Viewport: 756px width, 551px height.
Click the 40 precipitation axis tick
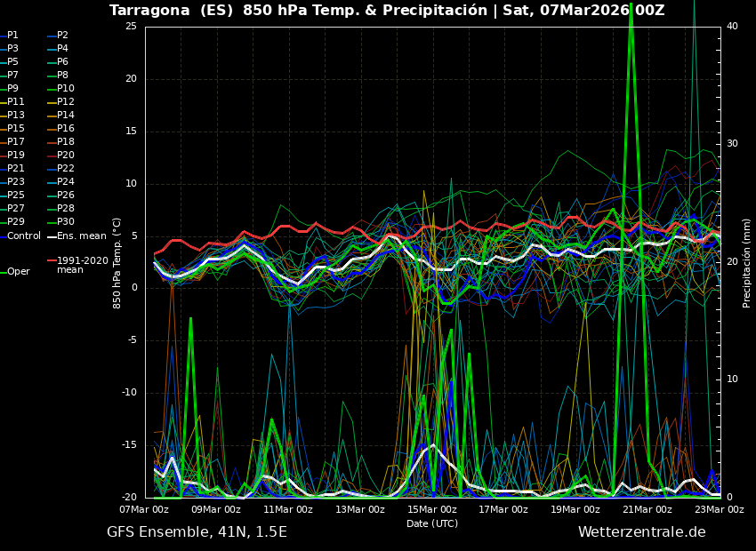[x=732, y=27]
